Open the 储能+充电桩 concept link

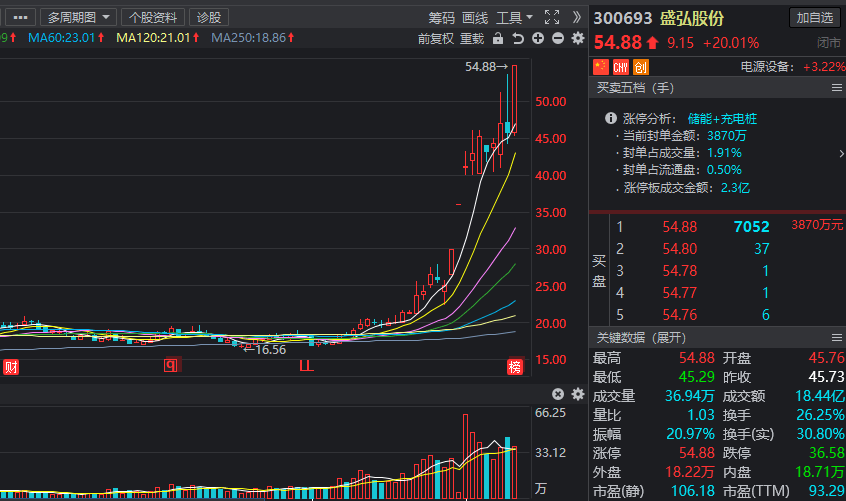[722, 119]
